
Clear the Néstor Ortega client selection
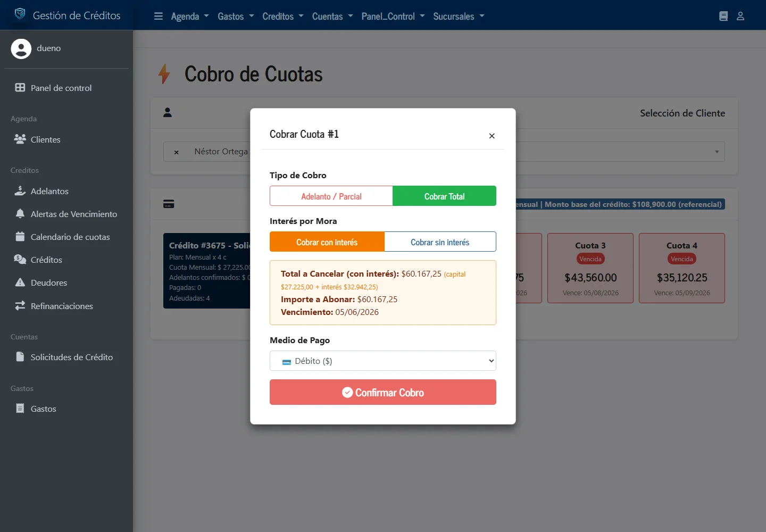click(x=177, y=152)
